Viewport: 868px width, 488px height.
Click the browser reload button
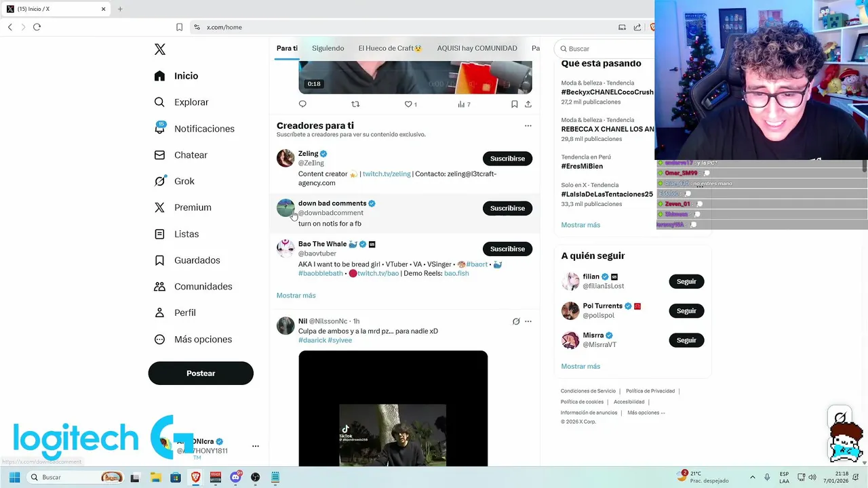coord(37,27)
